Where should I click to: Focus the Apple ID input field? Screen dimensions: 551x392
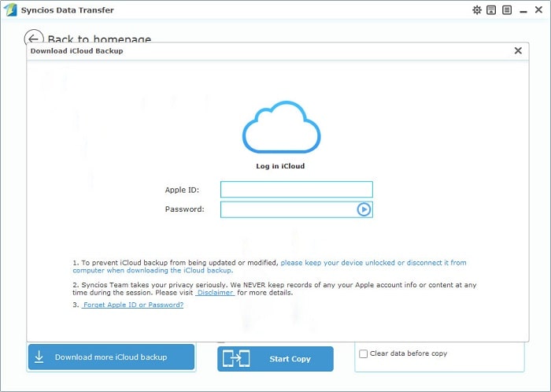pos(296,190)
